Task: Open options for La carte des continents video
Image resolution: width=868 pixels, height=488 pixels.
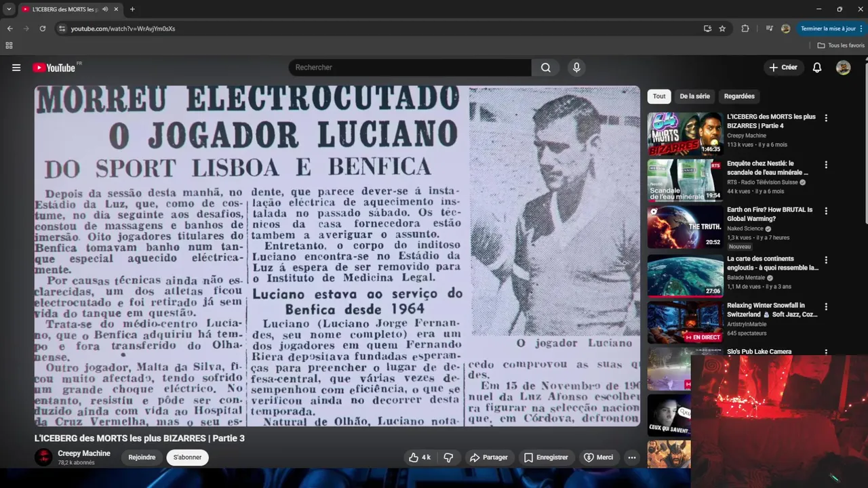Action: (826, 260)
